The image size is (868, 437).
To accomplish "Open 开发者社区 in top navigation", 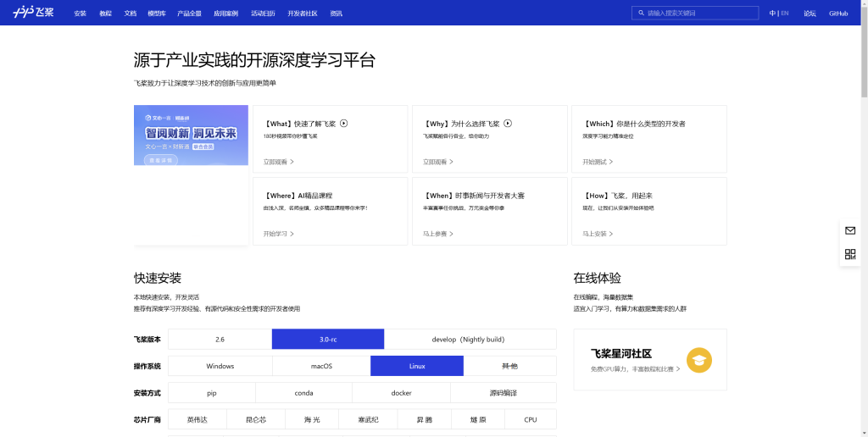I will click(303, 14).
